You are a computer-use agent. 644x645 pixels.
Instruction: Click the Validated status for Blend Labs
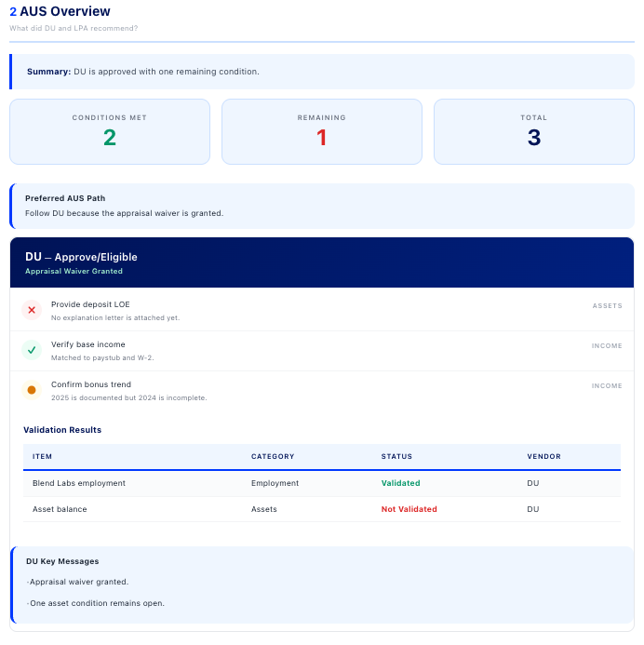(x=400, y=483)
